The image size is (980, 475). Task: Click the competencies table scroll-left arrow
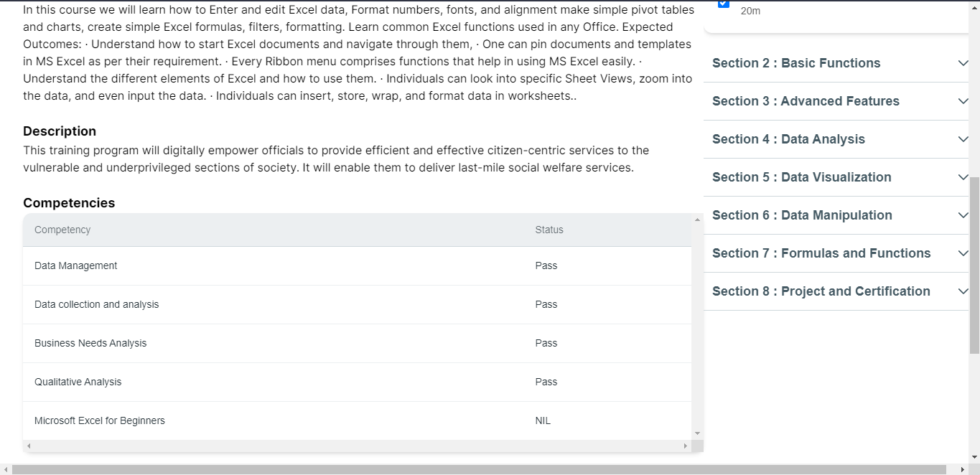pyautogui.click(x=29, y=446)
